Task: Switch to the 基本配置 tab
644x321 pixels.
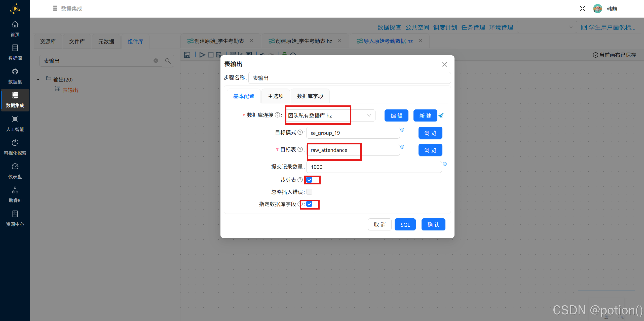Action: click(244, 96)
